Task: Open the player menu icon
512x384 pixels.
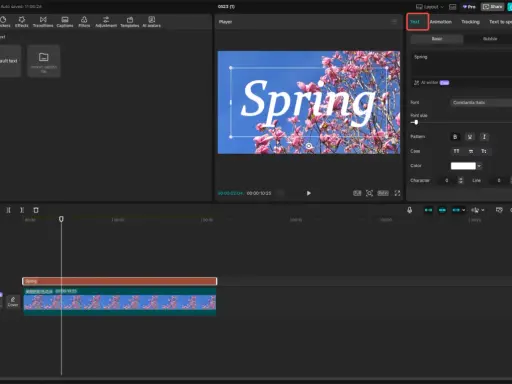Action: [394, 22]
